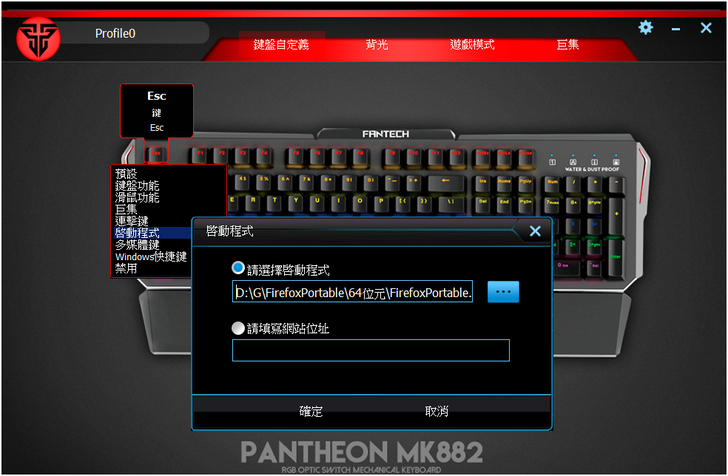
Task: Cancel with the 取消 button
Action: (436, 411)
